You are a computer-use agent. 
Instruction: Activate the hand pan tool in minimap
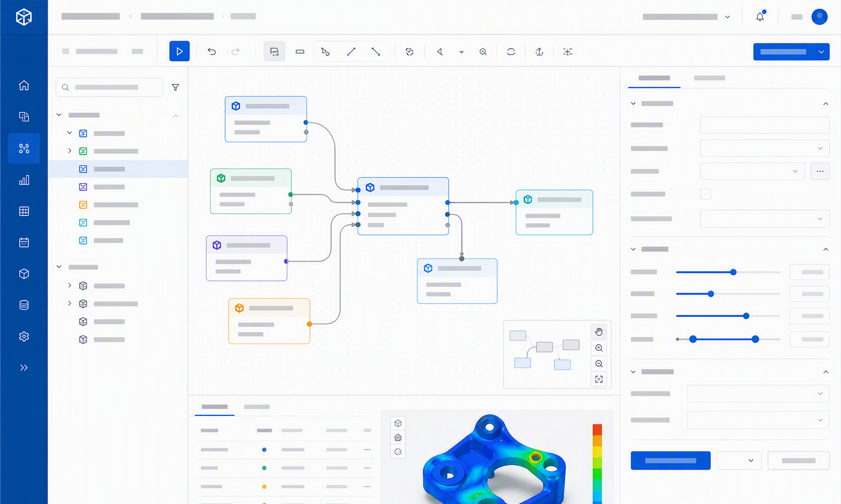click(599, 332)
